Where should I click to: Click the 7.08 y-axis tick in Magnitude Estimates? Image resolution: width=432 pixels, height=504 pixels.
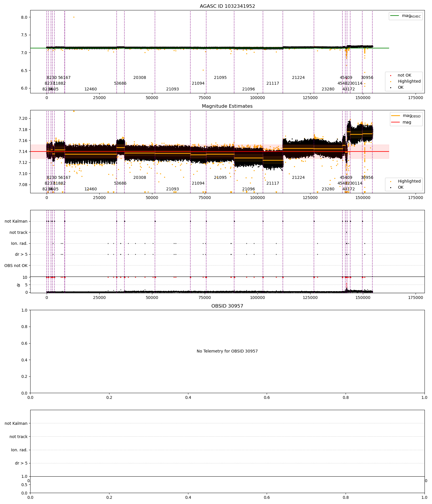pos(23,185)
